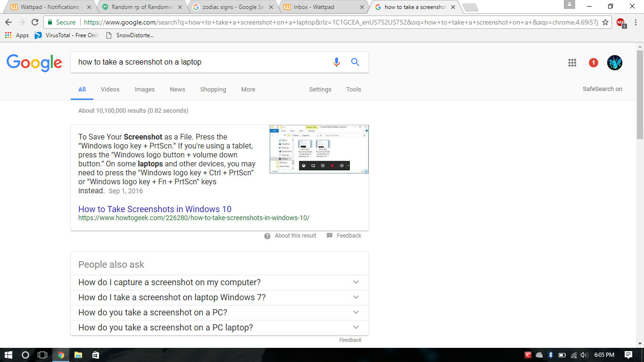Screen dimensions: 644x362
Task: Open a new browser tab
Action: point(471,7)
